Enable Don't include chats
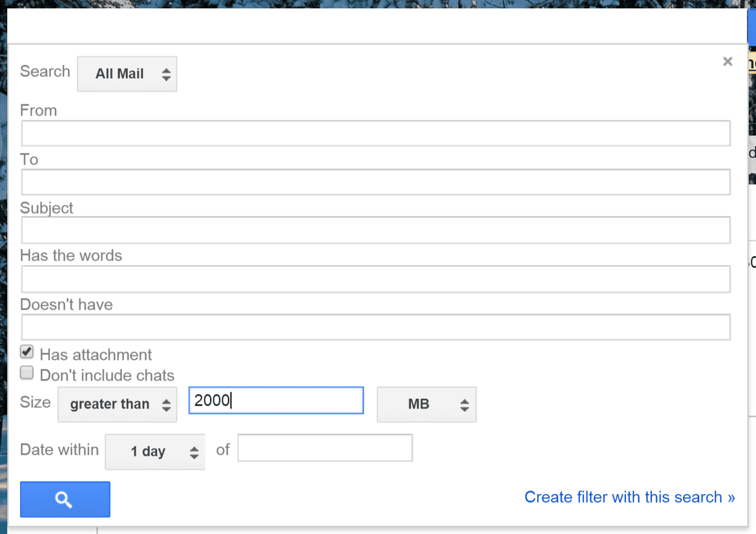This screenshot has height=534, width=756. (x=26, y=372)
